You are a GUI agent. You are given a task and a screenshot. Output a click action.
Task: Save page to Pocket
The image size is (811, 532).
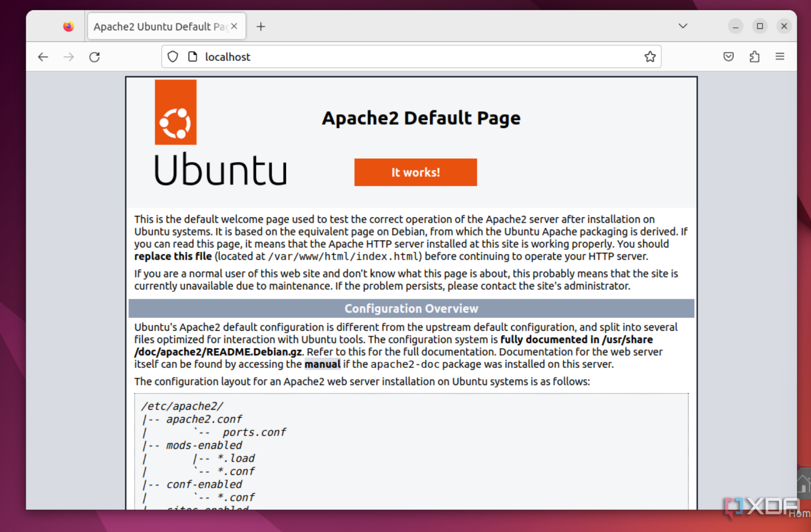728,57
